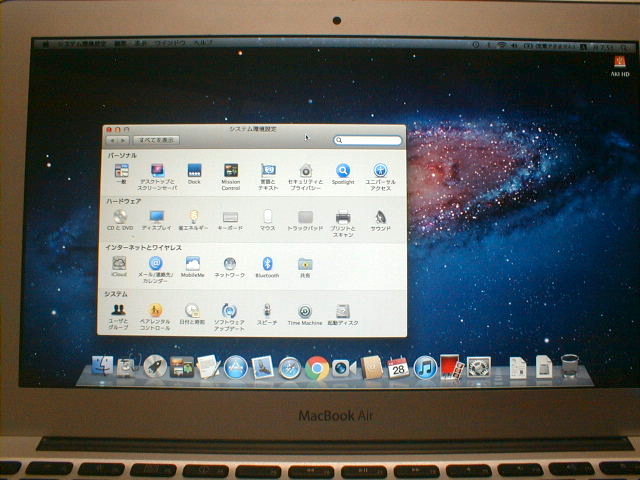
Task: Open Startup Disk (起動ディスク) pane
Action: click(x=343, y=313)
